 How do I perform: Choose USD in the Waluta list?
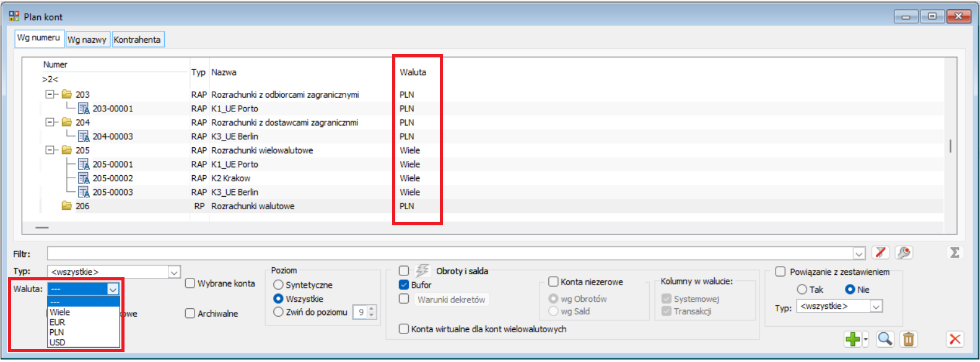(x=83, y=342)
